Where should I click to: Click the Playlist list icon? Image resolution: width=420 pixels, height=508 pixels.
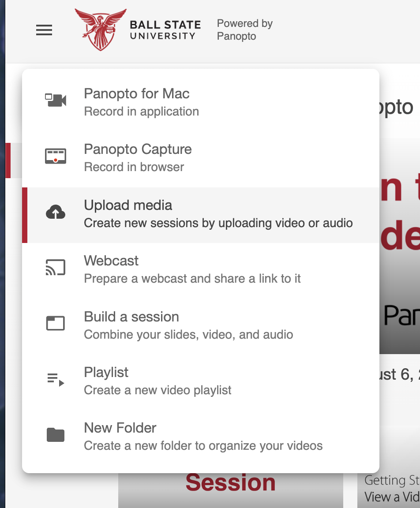(x=55, y=378)
